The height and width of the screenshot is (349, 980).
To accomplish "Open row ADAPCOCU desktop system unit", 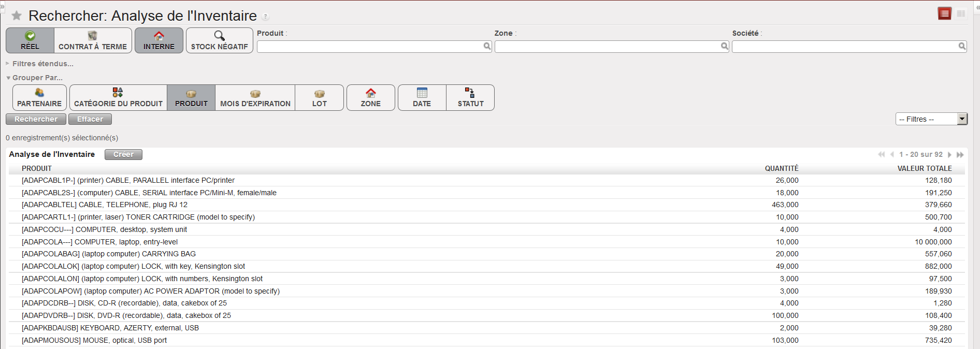I will click(487, 229).
